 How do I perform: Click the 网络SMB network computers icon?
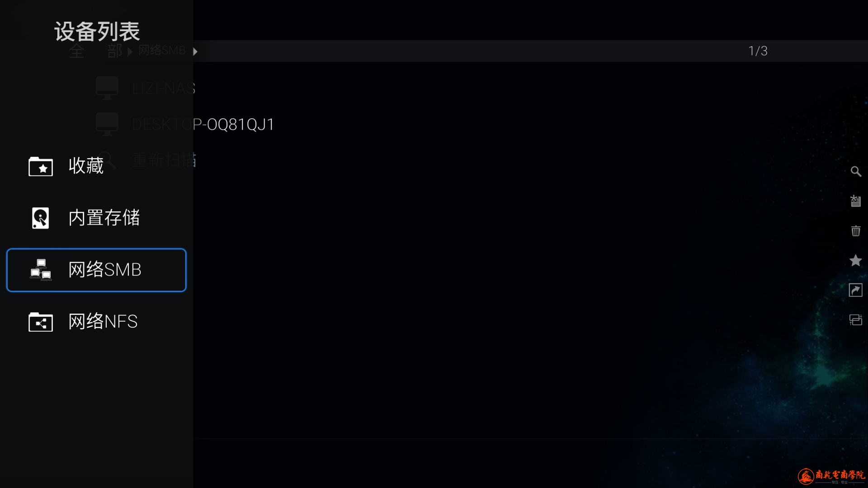(41, 270)
